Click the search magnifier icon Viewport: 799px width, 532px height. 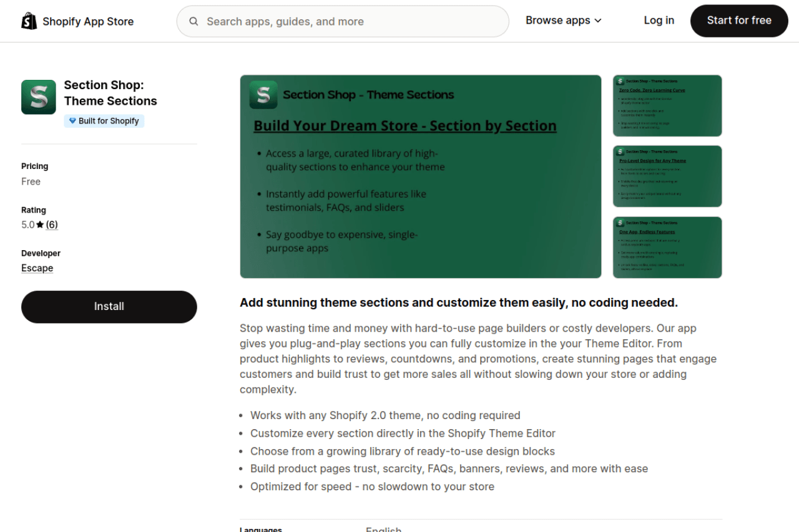194,21
